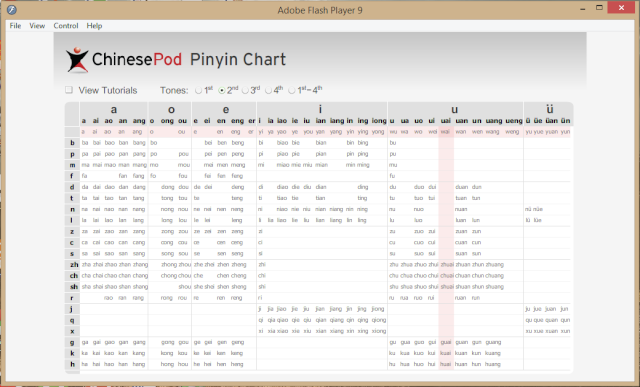
Task: Click the 'er' syllable cell
Action: click(x=251, y=132)
